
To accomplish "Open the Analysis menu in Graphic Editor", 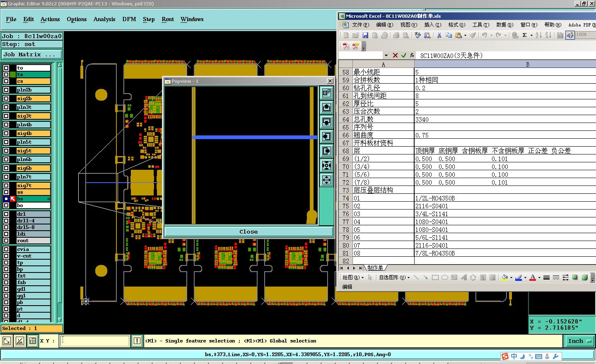I will pos(104,19).
